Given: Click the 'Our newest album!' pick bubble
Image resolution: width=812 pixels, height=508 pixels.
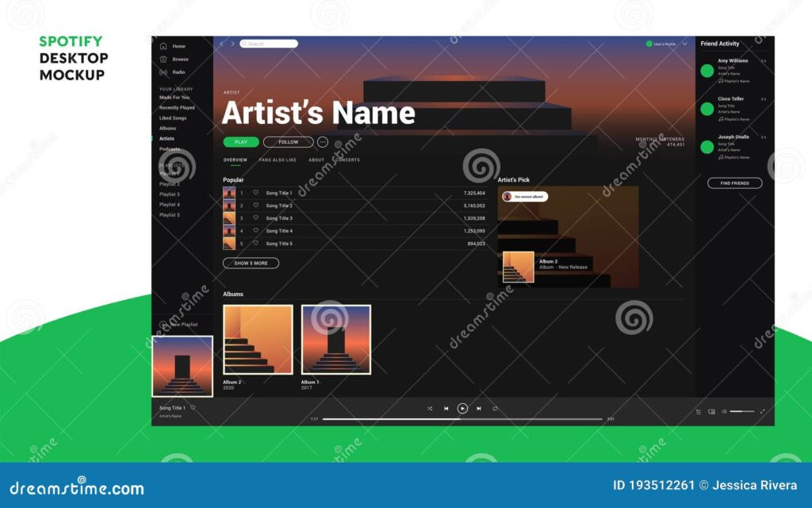Looking at the screenshot, I should [525, 197].
